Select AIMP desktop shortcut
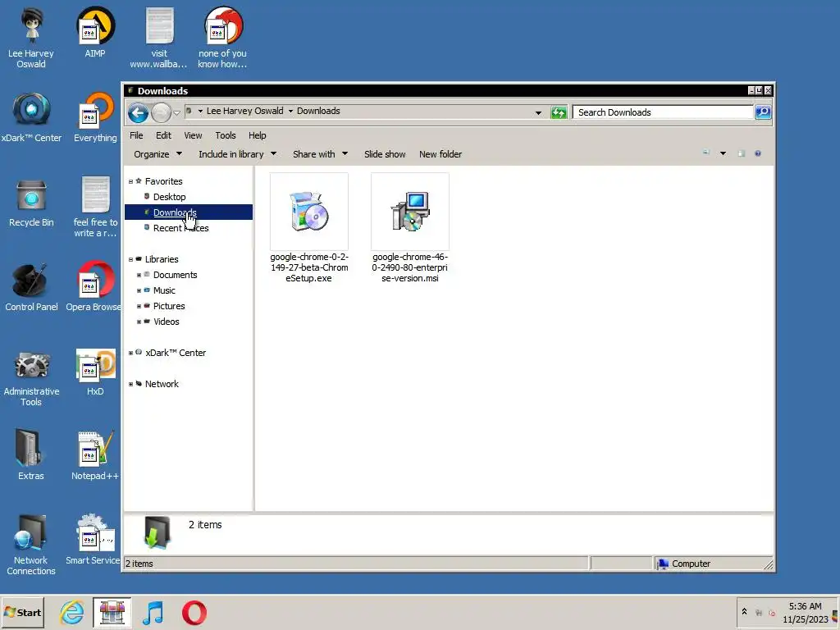Image resolution: width=840 pixels, height=630 pixels. coord(95,32)
